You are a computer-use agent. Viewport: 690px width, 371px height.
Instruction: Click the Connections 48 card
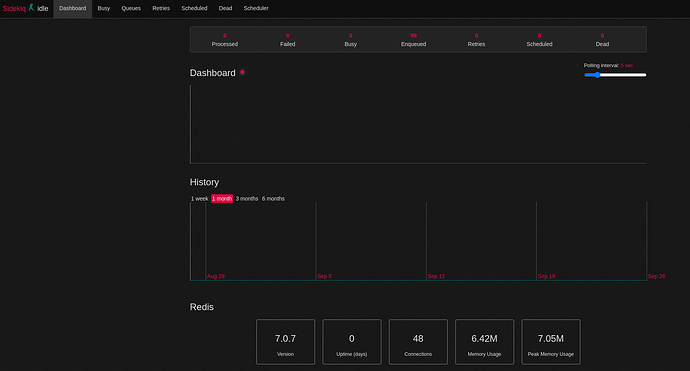pyautogui.click(x=418, y=342)
